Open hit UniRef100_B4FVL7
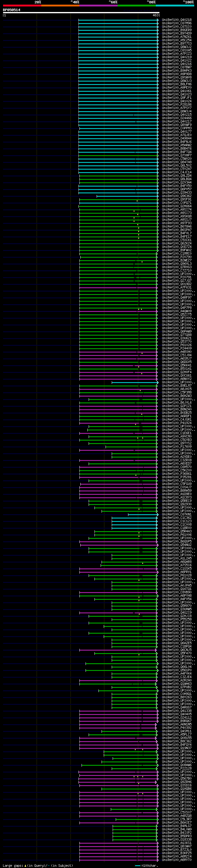197x868 pixels. [177, 233]
